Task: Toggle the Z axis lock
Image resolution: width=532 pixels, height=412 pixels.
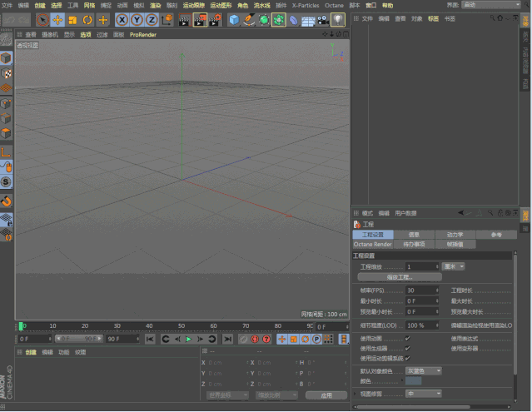Action: pos(152,20)
